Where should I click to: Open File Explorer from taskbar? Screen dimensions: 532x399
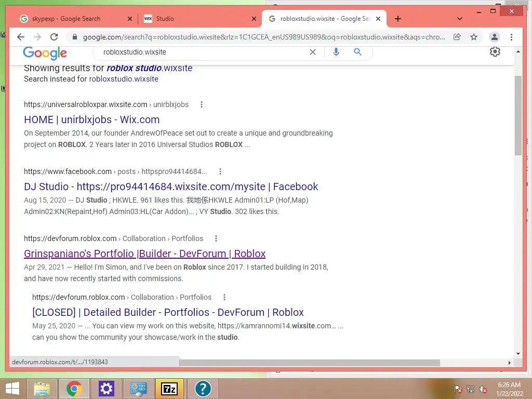[42, 389]
